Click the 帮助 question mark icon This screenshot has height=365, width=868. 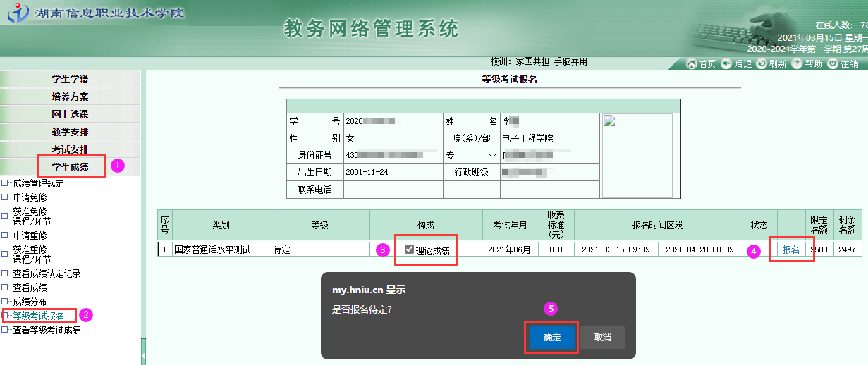(x=797, y=63)
